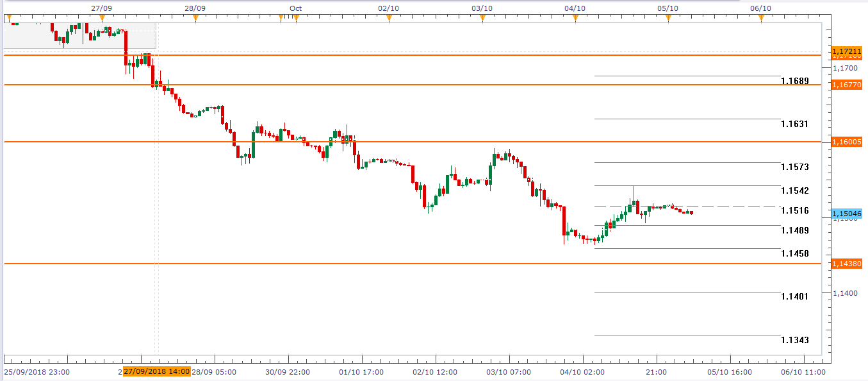This screenshot has height=381, width=868.
Task: Select the 1,16005 price level tag
Action: point(846,141)
